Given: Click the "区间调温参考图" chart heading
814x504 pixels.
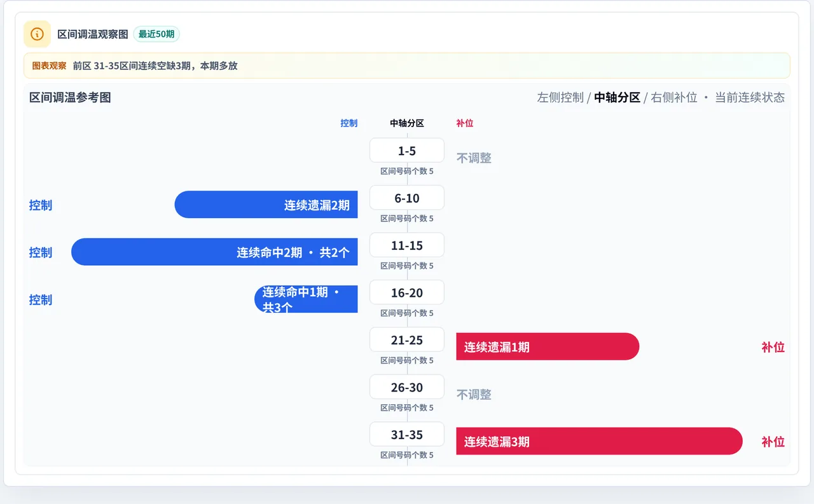Looking at the screenshot, I should click(70, 97).
